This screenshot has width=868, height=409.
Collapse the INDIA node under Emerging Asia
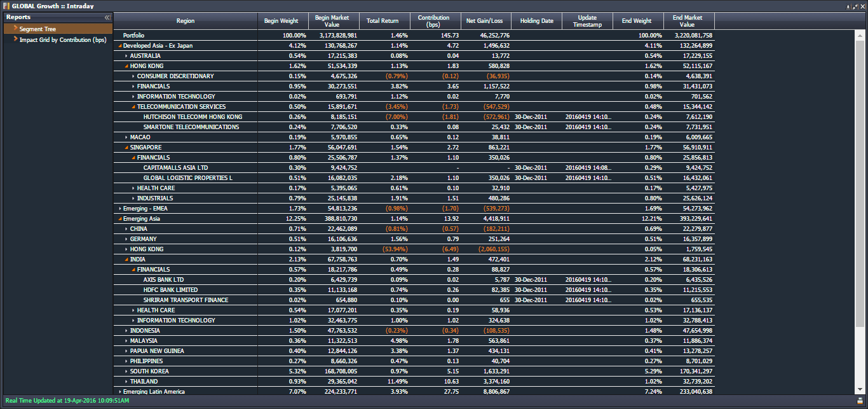click(126, 260)
